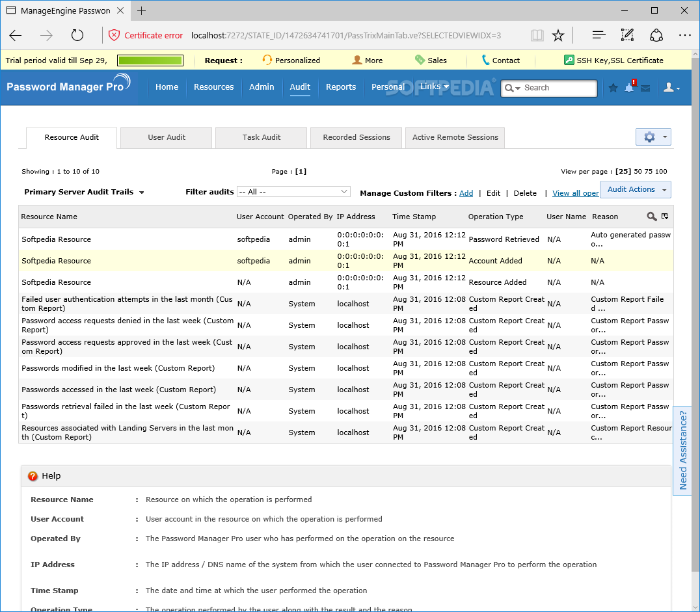Open reading view book icon
700x612 pixels.
click(x=537, y=35)
